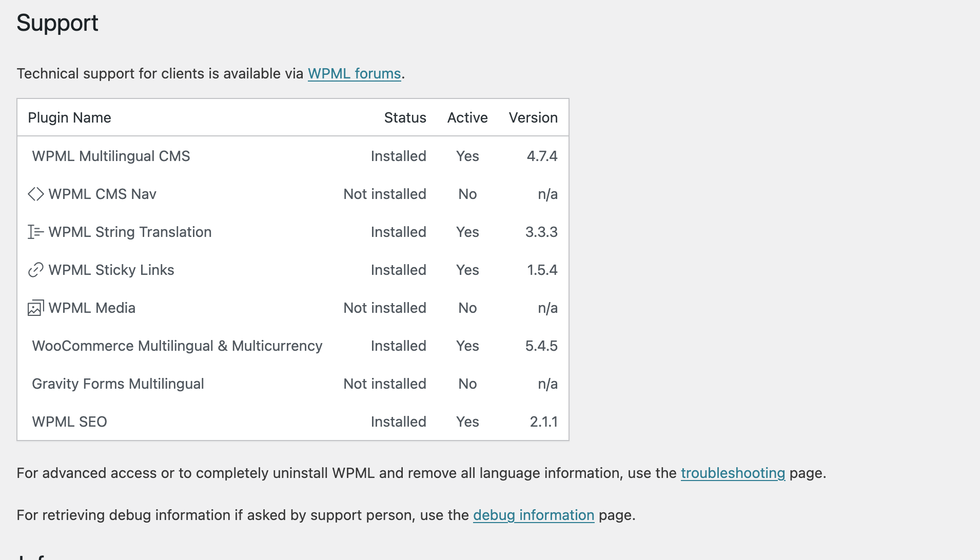Open the WPML forums link
980x560 pixels.
click(x=354, y=73)
